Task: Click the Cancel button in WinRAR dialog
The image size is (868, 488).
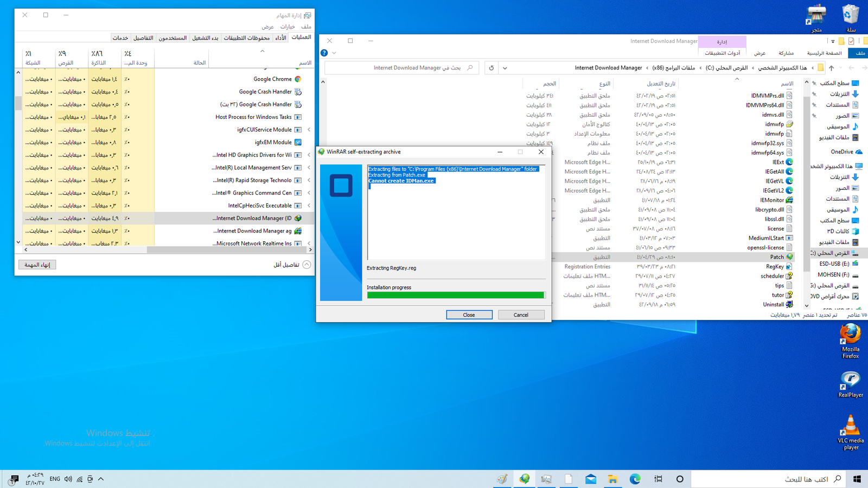Action: pos(521,314)
